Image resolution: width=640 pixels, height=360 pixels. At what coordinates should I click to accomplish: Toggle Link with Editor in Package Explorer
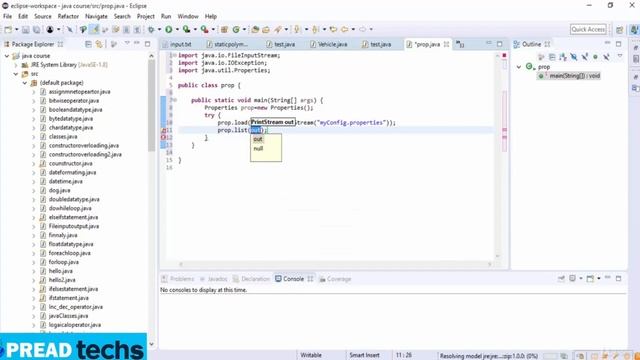[x=99, y=44]
